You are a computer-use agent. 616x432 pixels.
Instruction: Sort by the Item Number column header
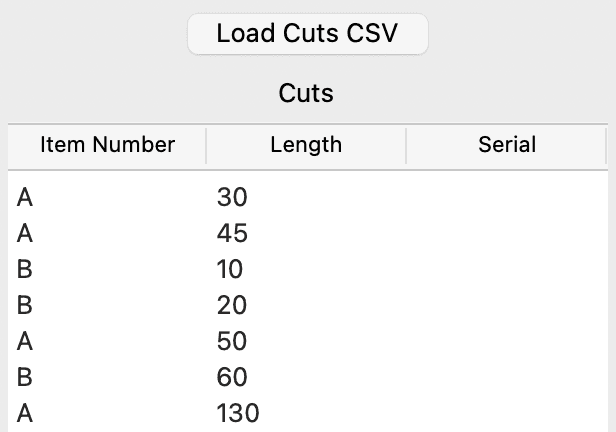[107, 145]
